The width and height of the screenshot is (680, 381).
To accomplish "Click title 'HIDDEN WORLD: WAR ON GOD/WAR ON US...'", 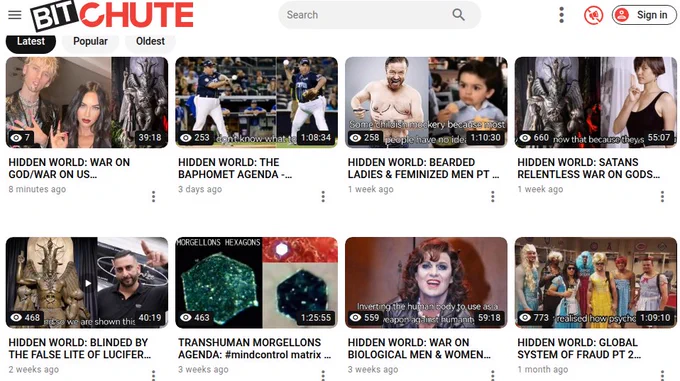I will (x=69, y=168).
